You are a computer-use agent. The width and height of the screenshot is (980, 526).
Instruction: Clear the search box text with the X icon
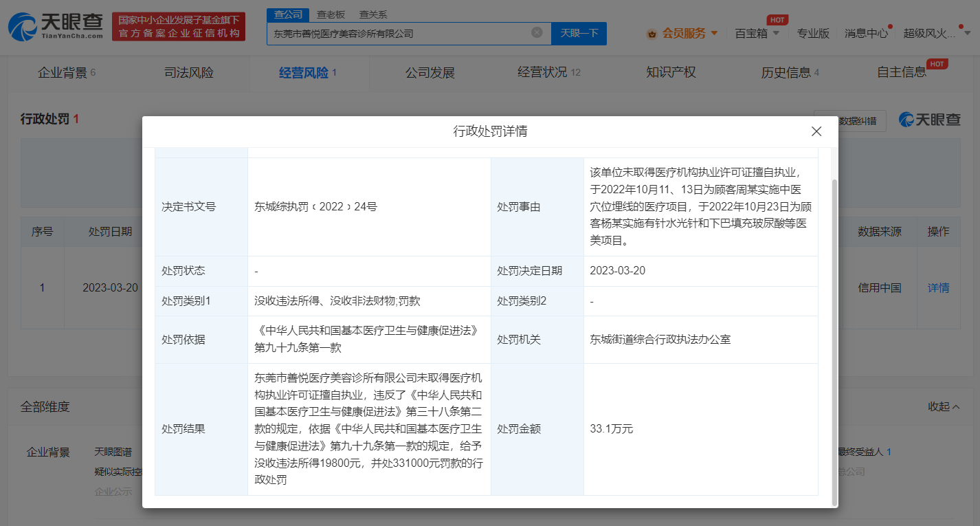(x=537, y=32)
